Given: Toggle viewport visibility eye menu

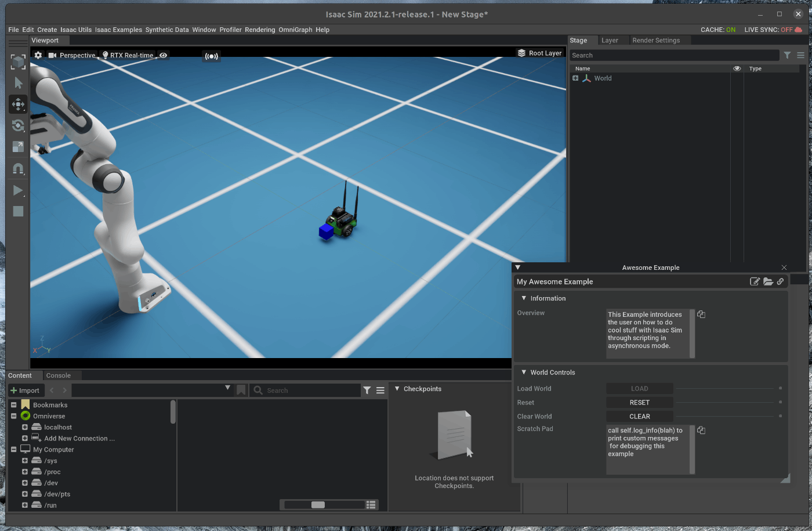Looking at the screenshot, I should tap(164, 55).
